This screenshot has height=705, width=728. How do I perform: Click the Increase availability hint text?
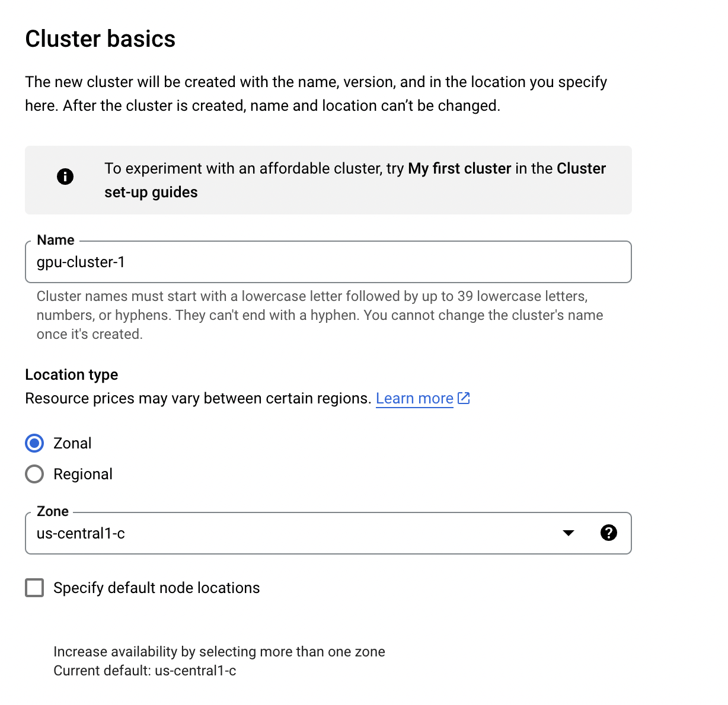coord(219,652)
